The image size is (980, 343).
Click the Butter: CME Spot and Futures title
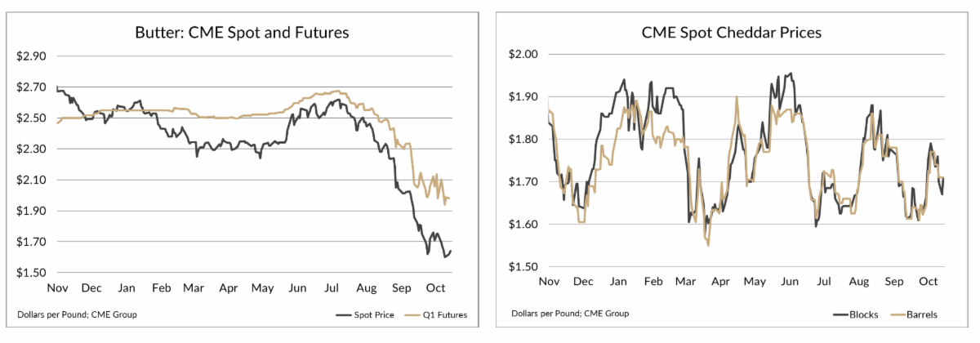click(242, 33)
